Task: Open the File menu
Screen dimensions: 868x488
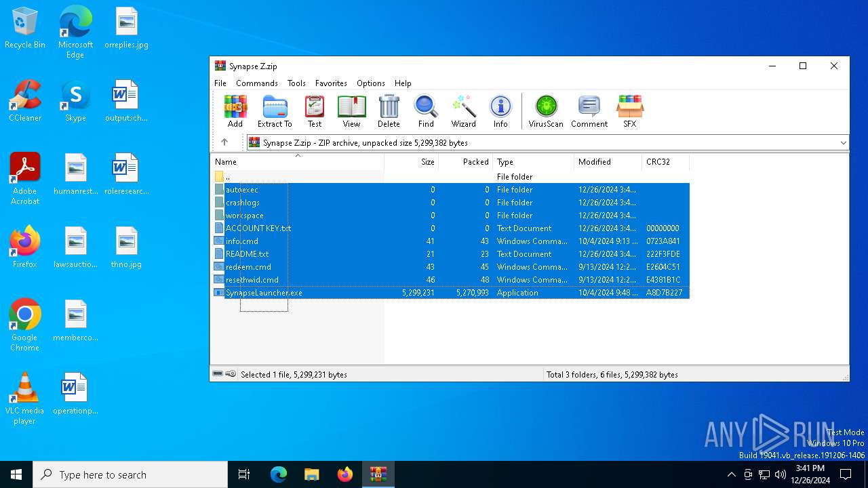Action: pos(220,83)
